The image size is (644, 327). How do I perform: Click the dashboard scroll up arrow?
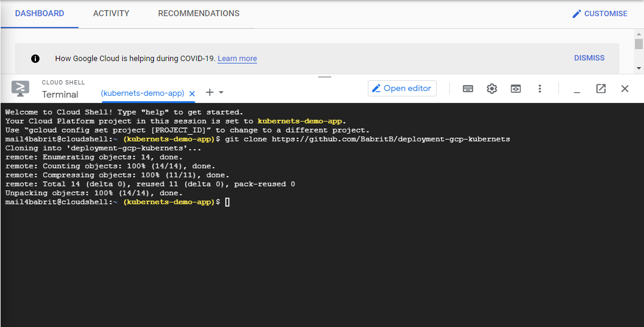click(x=638, y=34)
